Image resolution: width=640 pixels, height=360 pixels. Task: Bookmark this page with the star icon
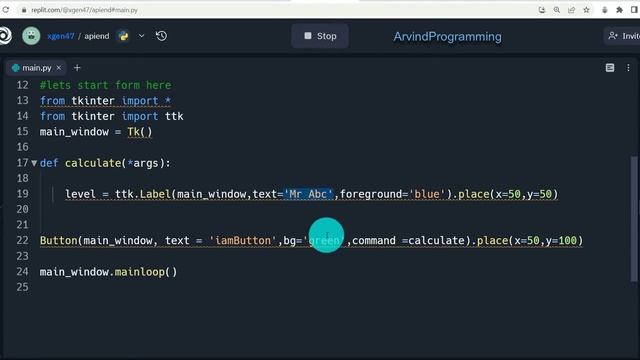587,10
